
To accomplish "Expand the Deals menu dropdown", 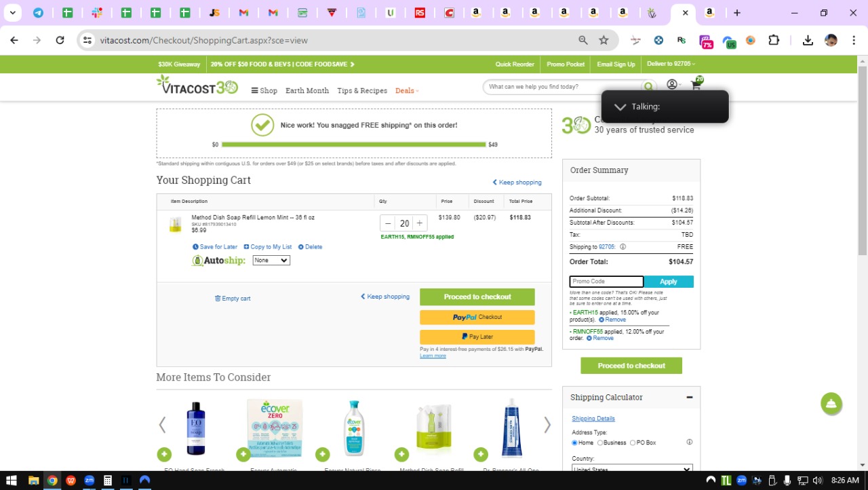I will [407, 90].
